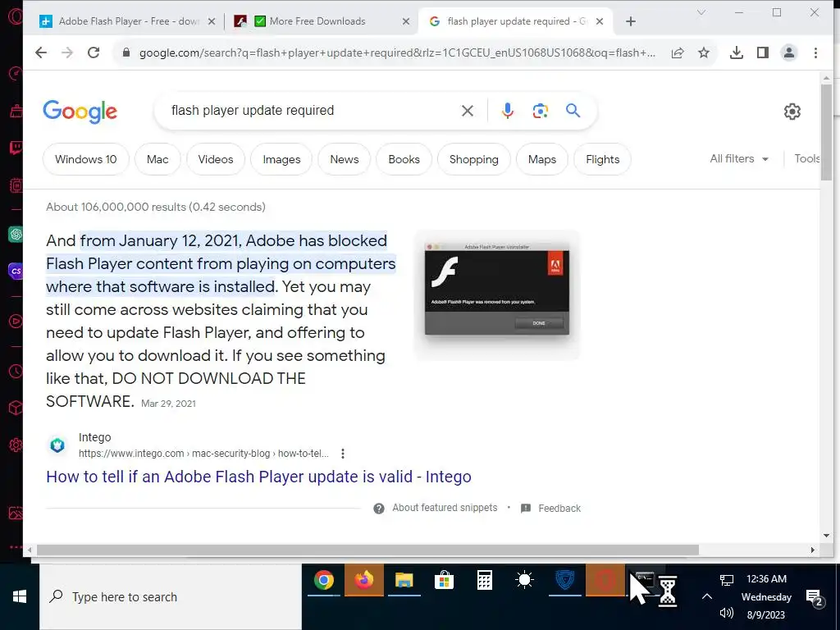The width and height of the screenshot is (840, 630).
Task: Show hidden system tray icons chevron
Action: 706,596
